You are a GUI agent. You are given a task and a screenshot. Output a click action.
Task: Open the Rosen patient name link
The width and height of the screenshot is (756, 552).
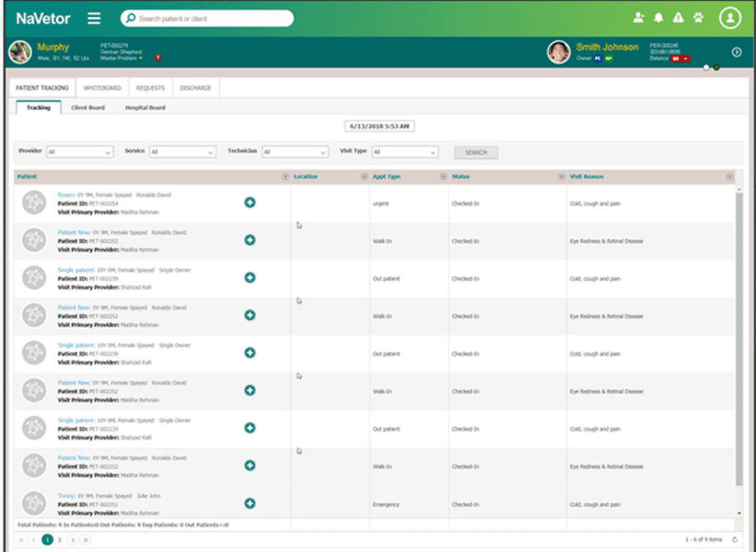(66, 195)
